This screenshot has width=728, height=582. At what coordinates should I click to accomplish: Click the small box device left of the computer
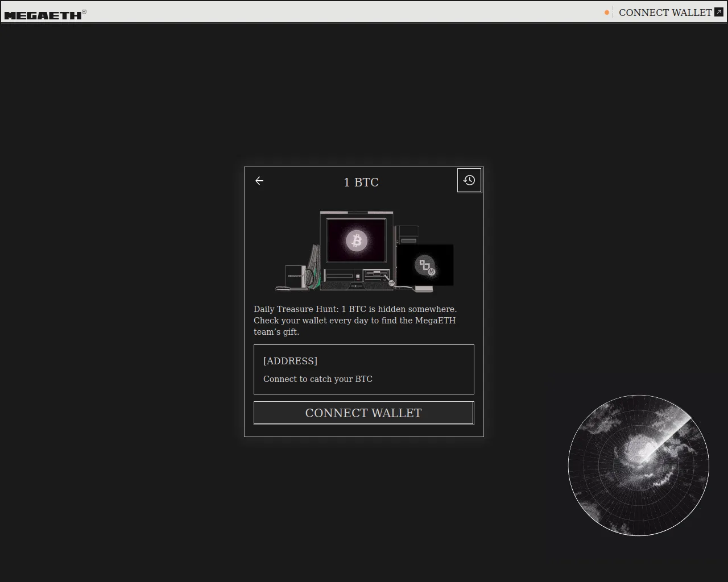pyautogui.click(x=294, y=276)
